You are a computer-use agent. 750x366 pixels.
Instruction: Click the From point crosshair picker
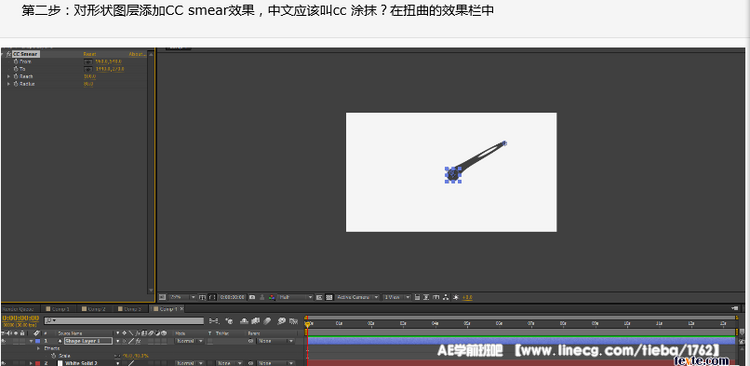(x=88, y=61)
